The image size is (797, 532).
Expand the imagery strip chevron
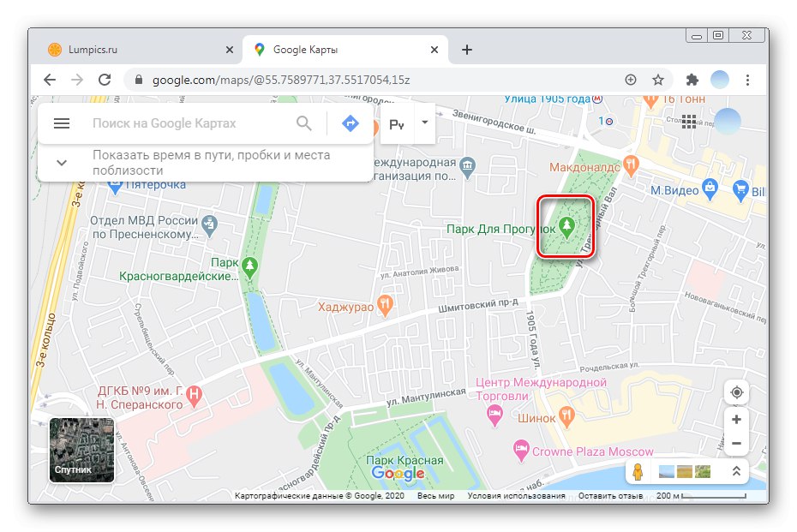pos(736,471)
